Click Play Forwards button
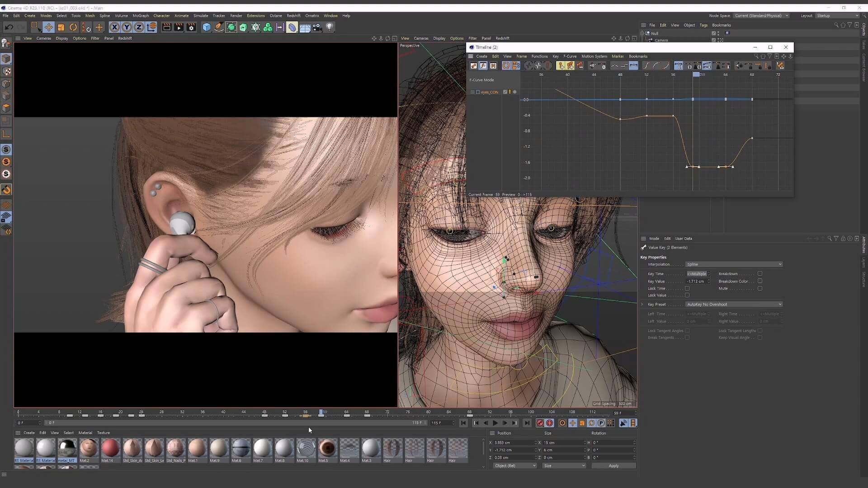Screen dimensions: 868x488 (x=495, y=423)
